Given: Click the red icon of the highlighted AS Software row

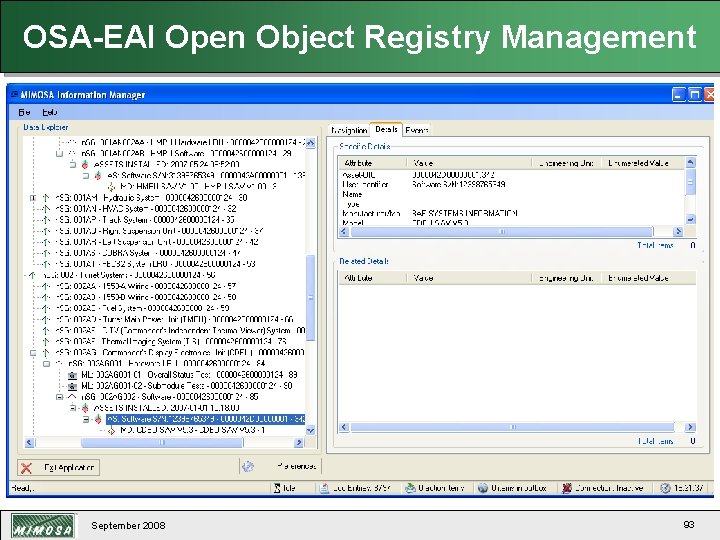Looking at the screenshot, I should click(x=98, y=419).
